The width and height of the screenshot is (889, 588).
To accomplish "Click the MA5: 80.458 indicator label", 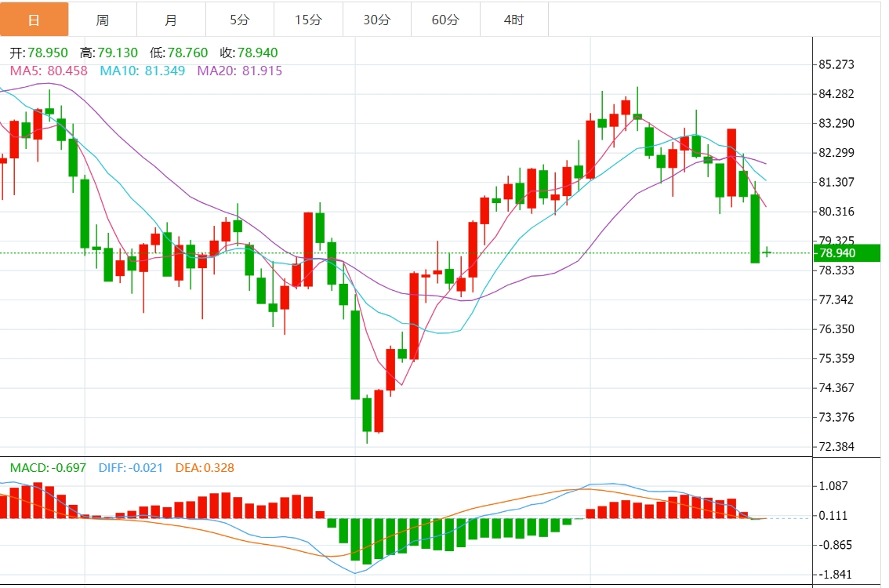I will [x=49, y=71].
